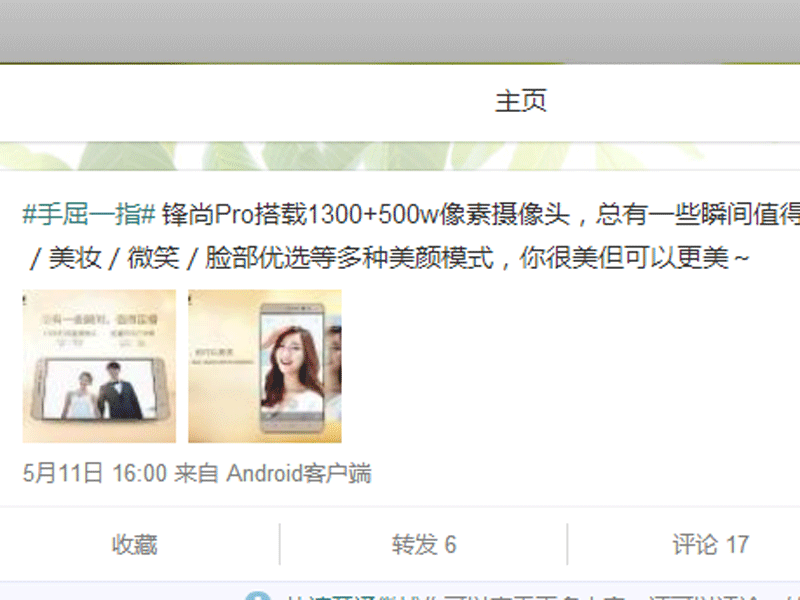Click the gray window title bar
Image resolution: width=800 pixels, height=600 pixels.
point(400,31)
